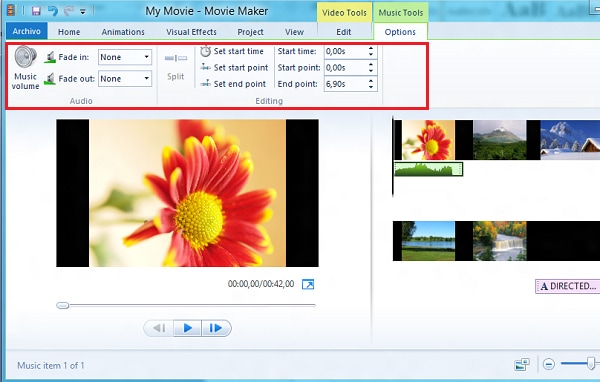Click Set start time

[x=232, y=51]
